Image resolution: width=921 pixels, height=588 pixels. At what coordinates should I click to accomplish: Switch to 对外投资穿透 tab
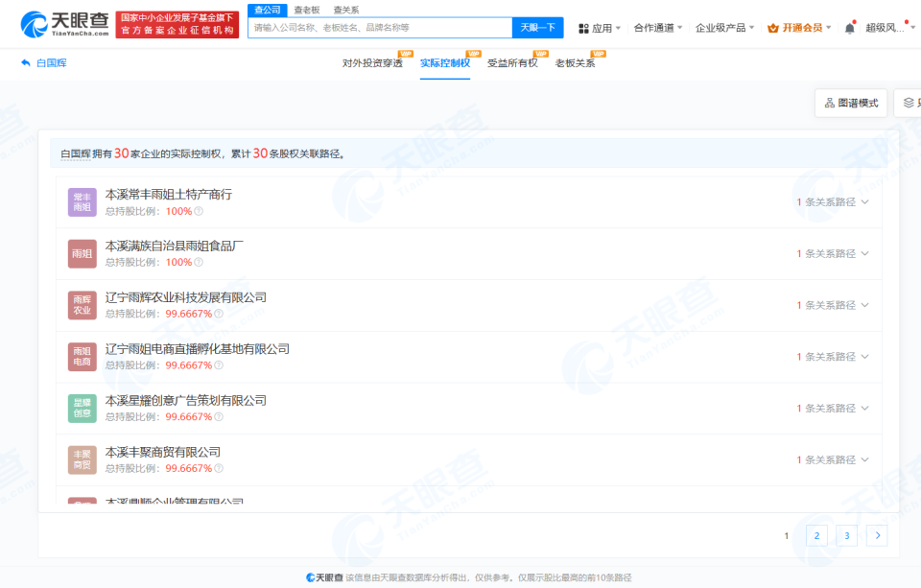click(372, 63)
